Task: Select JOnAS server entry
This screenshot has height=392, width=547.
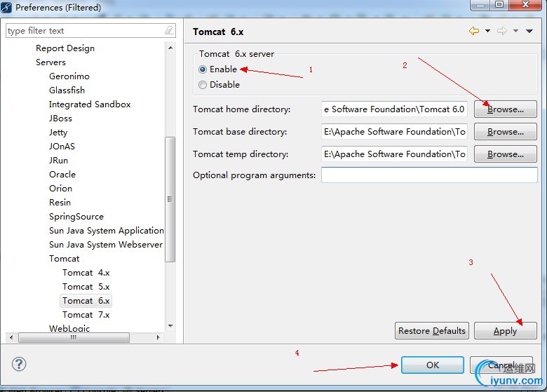Action: [62, 147]
